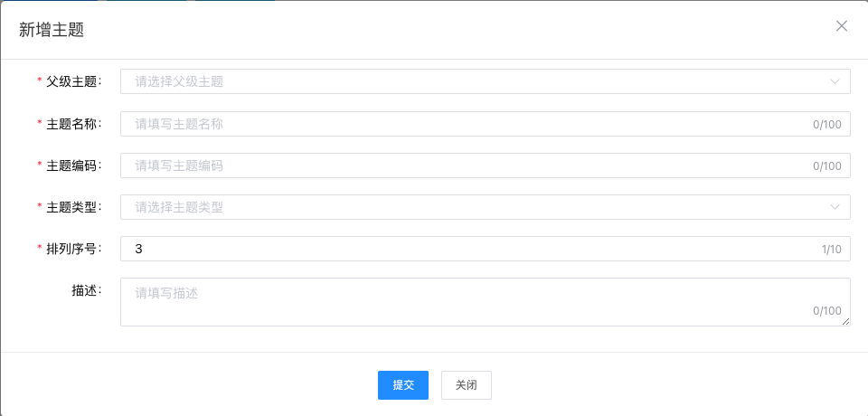
Task: Click the chevron arrow in 主题类型 selector
Action: tap(835, 207)
